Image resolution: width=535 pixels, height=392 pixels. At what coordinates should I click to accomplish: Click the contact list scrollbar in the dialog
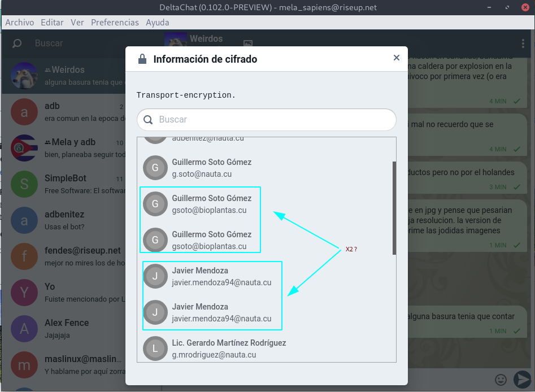394,208
